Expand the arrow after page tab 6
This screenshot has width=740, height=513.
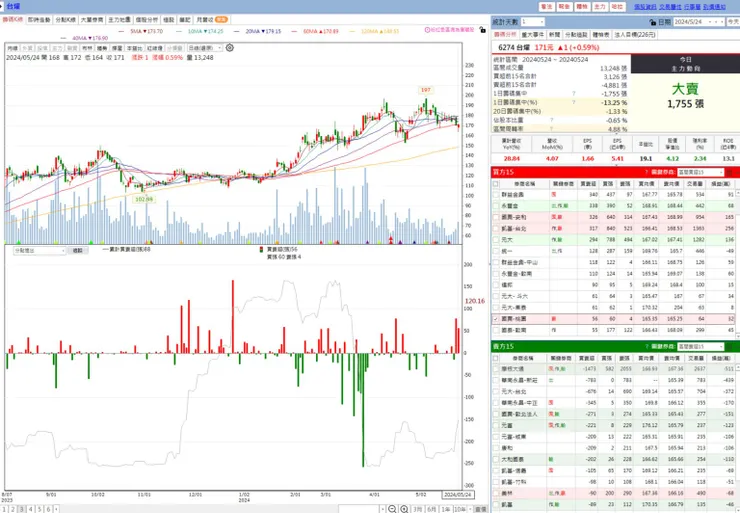(56, 509)
